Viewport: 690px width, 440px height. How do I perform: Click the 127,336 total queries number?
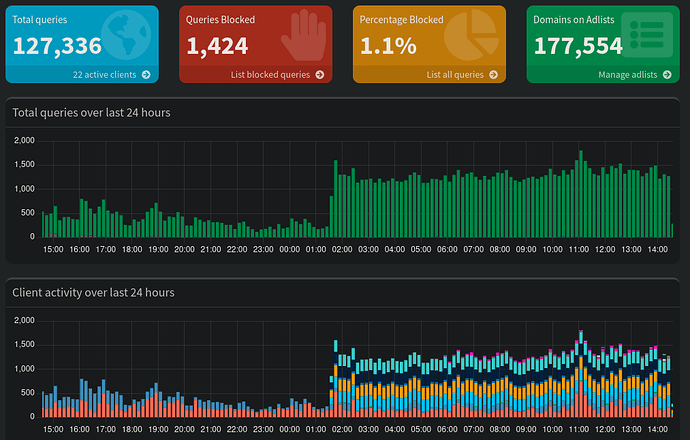pos(57,46)
